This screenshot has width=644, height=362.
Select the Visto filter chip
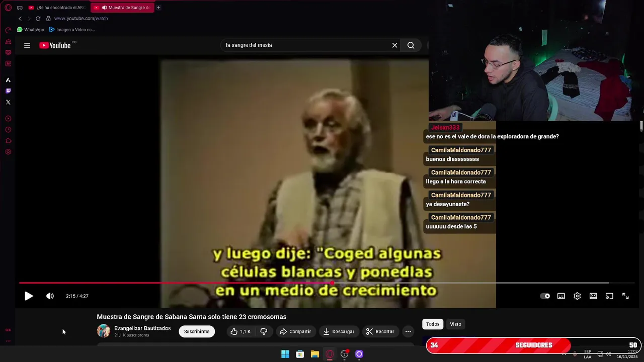pyautogui.click(x=455, y=324)
